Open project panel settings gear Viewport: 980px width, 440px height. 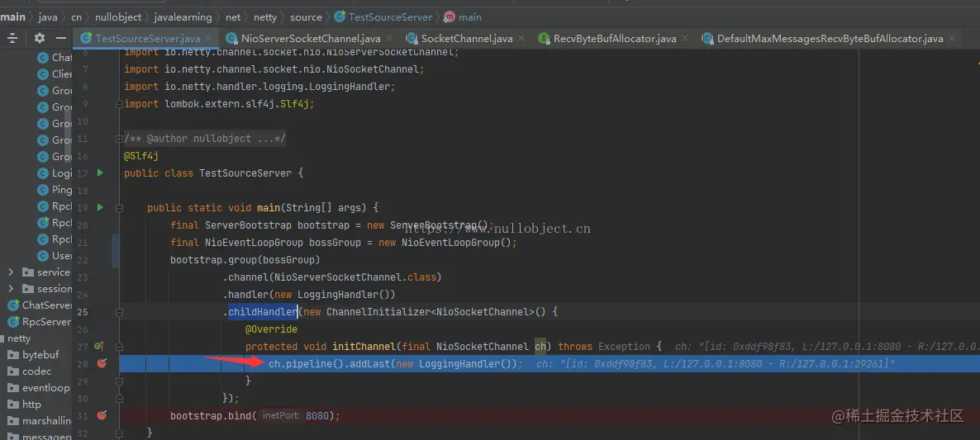pos(40,38)
